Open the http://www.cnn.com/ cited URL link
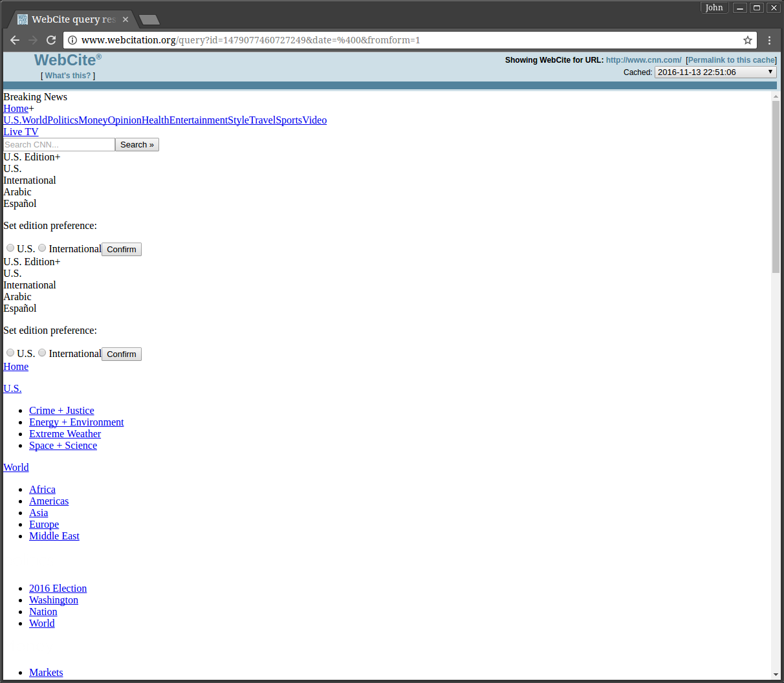This screenshot has height=683, width=784. pos(644,60)
